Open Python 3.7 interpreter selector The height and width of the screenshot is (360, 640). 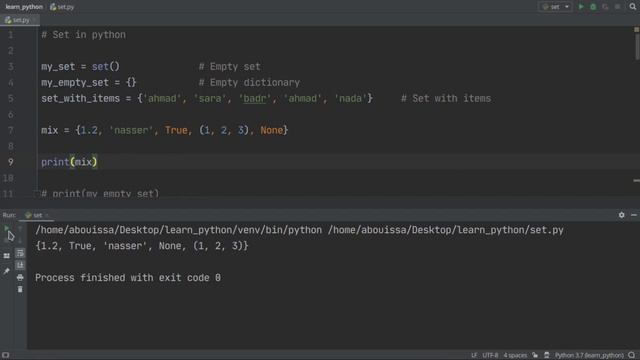point(589,356)
